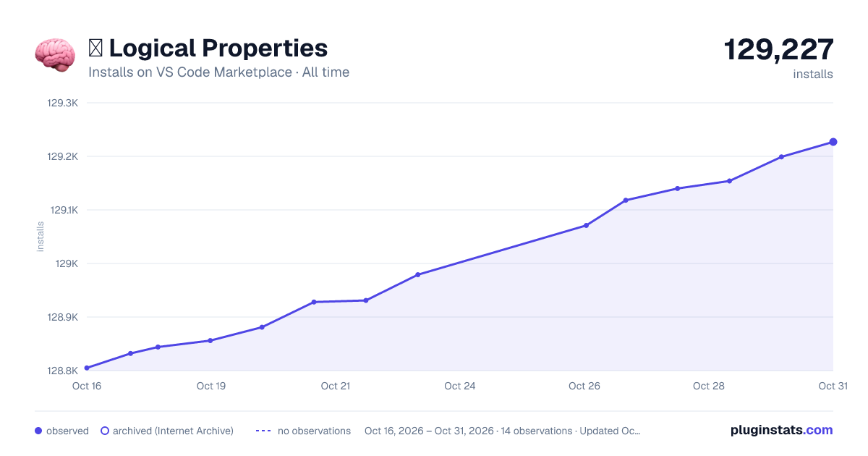Click the 129.1K y-axis label
868x456 pixels.
pyautogui.click(x=63, y=210)
